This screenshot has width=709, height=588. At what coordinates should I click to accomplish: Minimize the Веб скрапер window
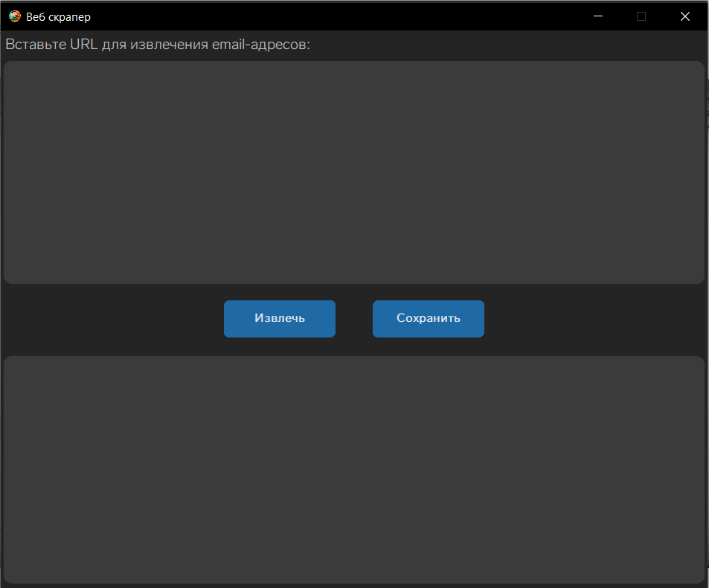[x=597, y=16]
